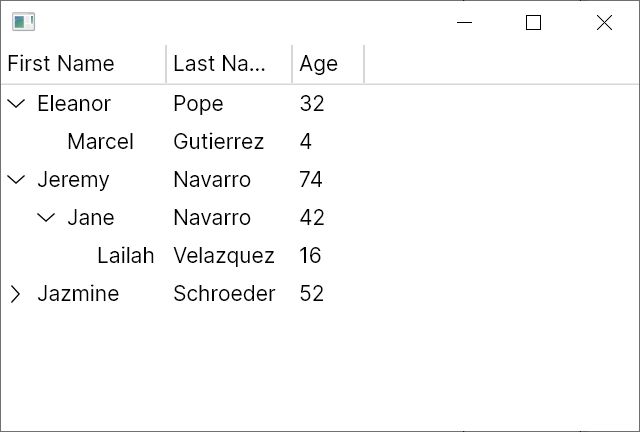Select the Eleanor name cell
Viewport: 640px width, 432px height.
pos(74,104)
